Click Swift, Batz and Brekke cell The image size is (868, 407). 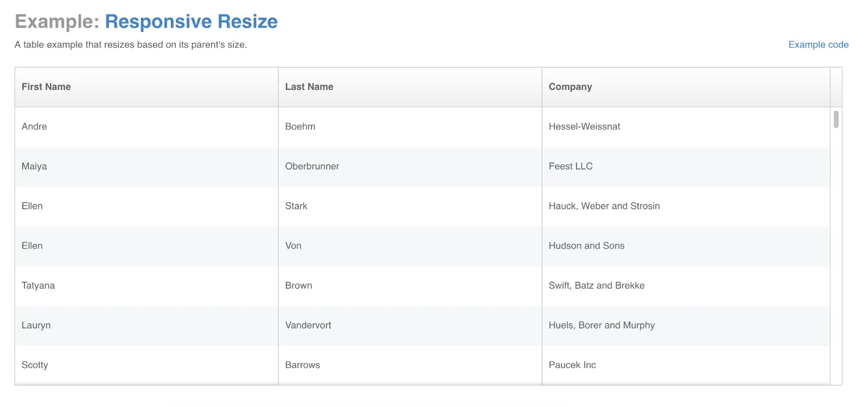click(597, 286)
